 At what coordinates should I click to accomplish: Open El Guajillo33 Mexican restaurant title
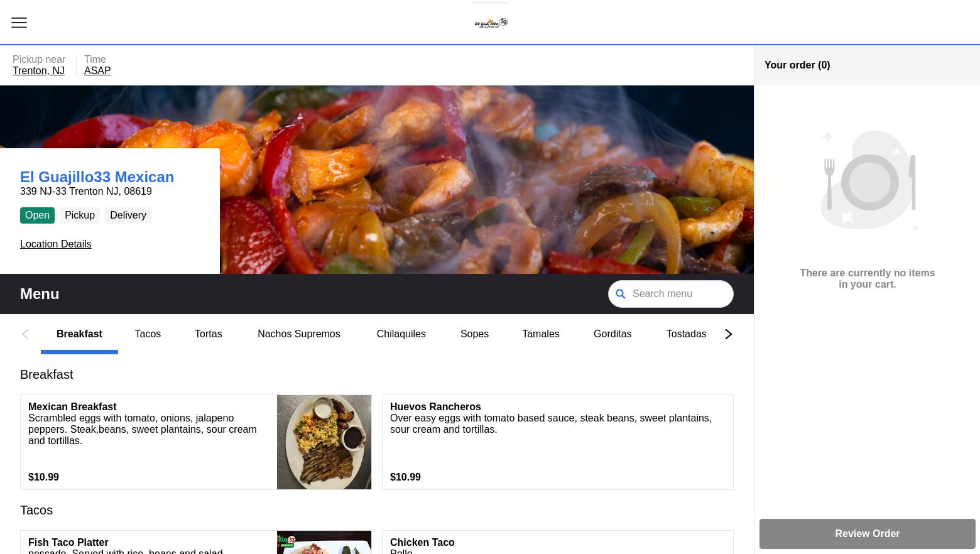pyautogui.click(x=97, y=177)
